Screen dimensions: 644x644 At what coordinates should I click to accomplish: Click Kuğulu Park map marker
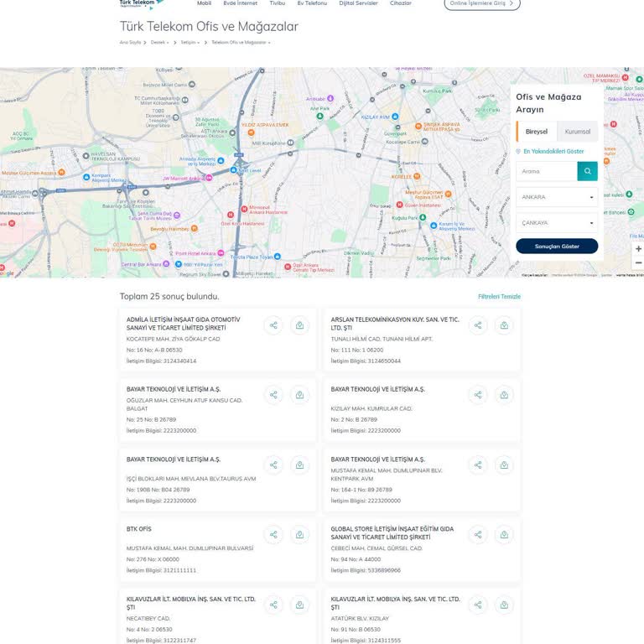423,217
